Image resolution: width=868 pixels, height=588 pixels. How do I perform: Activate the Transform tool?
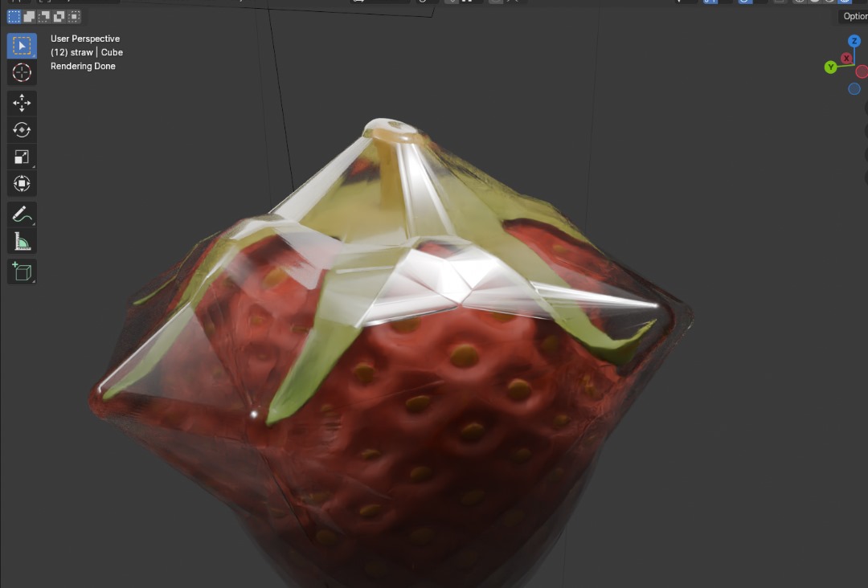(x=22, y=184)
